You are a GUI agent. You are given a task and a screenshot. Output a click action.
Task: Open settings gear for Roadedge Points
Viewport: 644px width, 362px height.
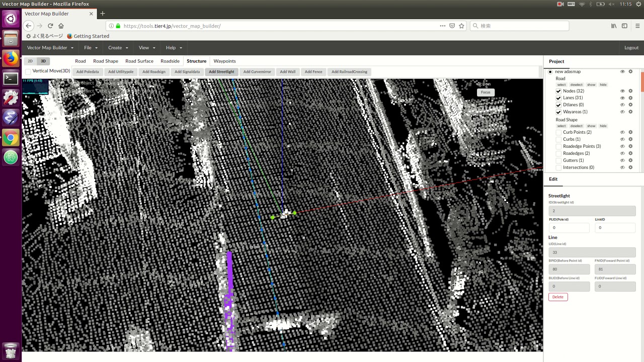click(x=630, y=146)
